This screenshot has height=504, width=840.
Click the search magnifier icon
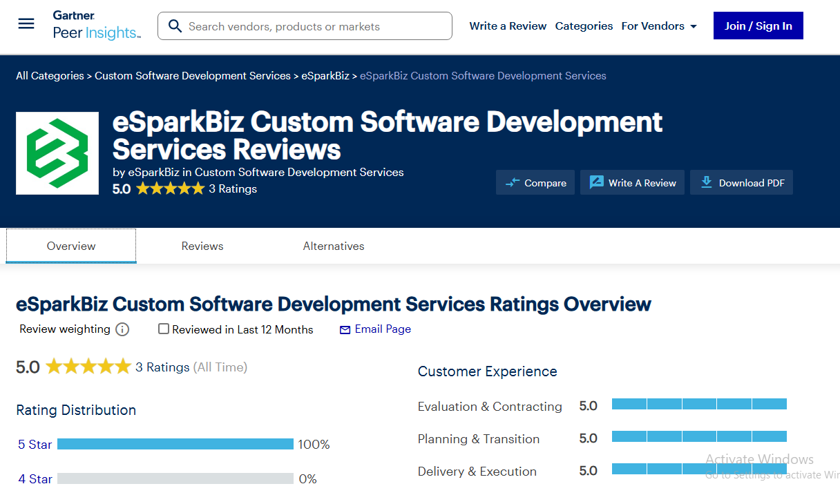175,26
